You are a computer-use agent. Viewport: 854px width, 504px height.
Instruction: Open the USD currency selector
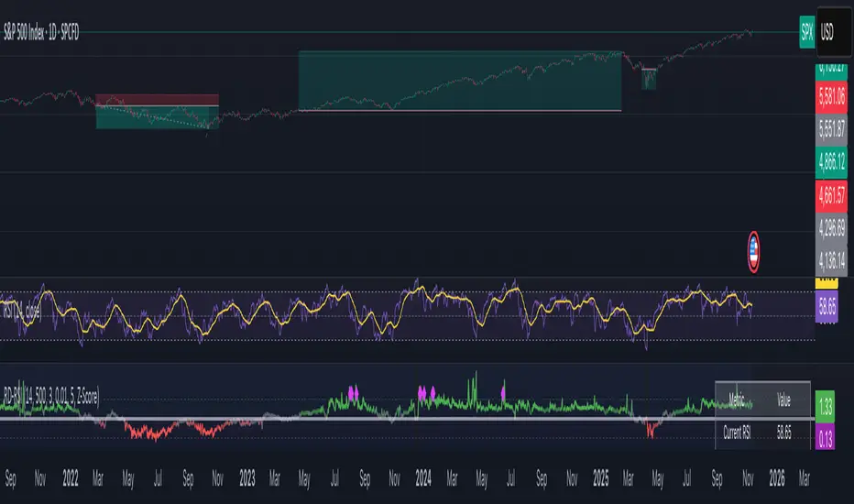click(x=833, y=32)
